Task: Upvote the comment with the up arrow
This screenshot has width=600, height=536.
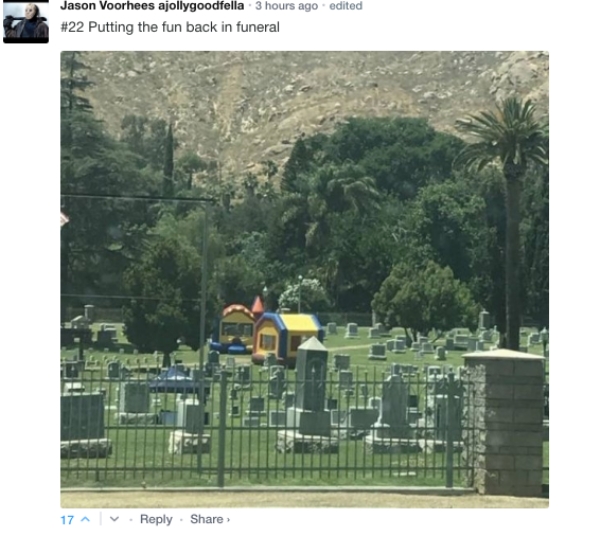Action: (x=86, y=520)
